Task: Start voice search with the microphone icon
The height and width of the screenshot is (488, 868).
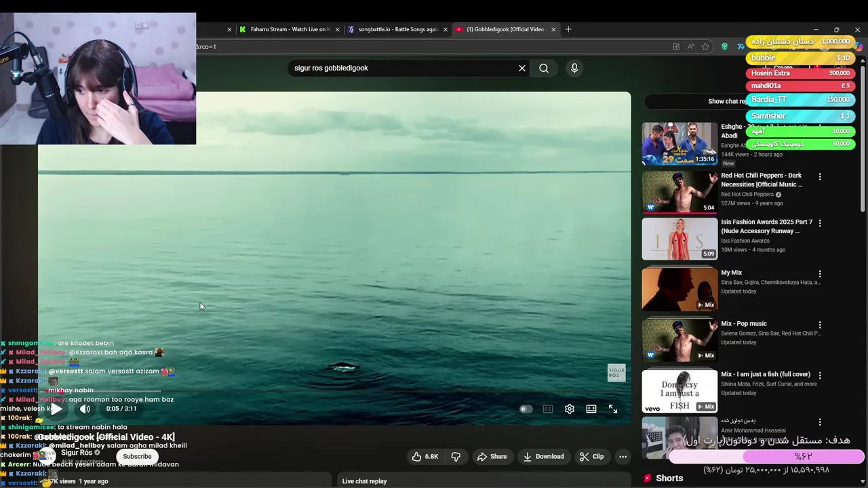Action: tap(574, 68)
